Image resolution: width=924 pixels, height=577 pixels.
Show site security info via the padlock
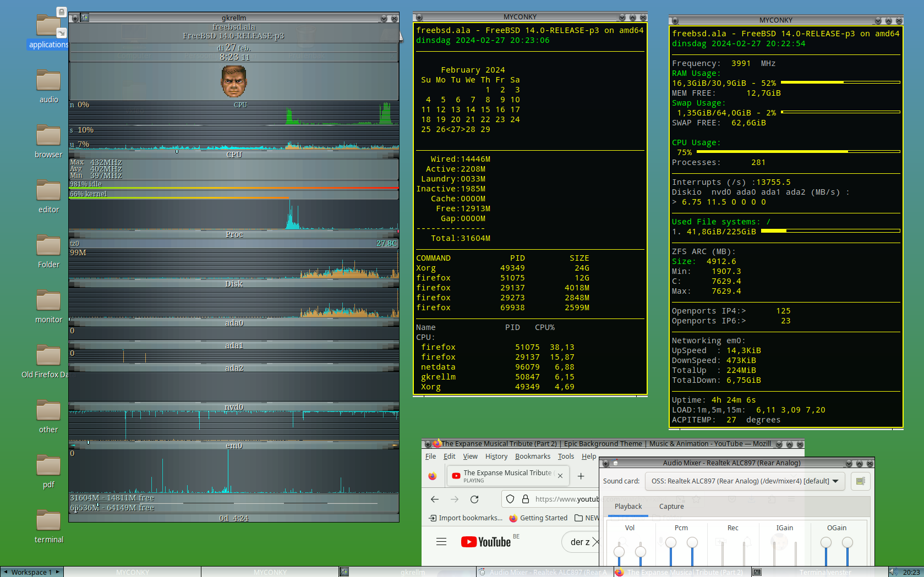click(526, 499)
